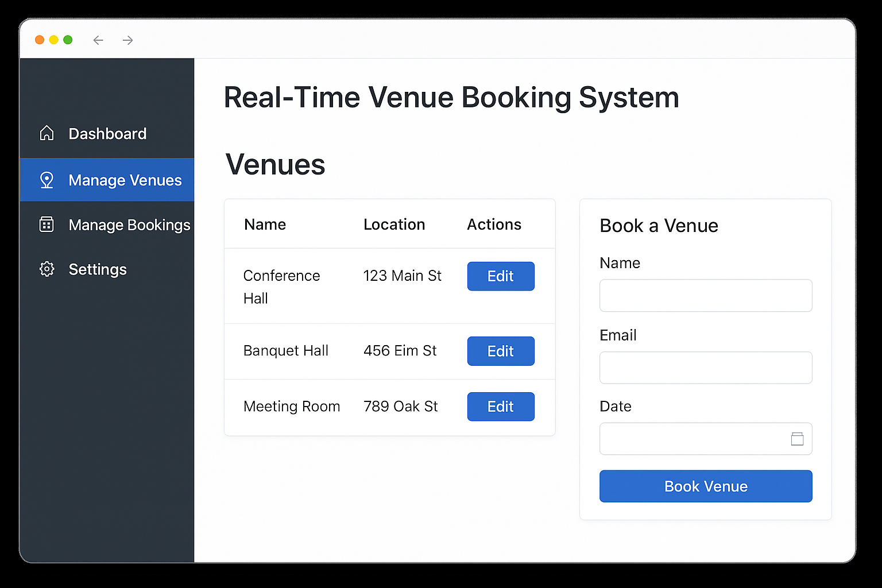Edit the Conference Hall venue
The height and width of the screenshot is (588, 882).
point(500,276)
